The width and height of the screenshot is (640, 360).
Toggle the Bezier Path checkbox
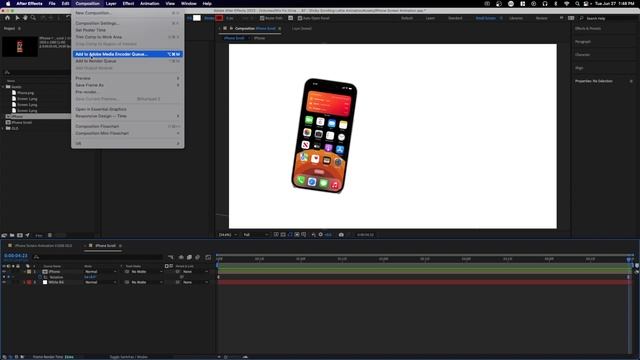pyautogui.click(x=262, y=18)
